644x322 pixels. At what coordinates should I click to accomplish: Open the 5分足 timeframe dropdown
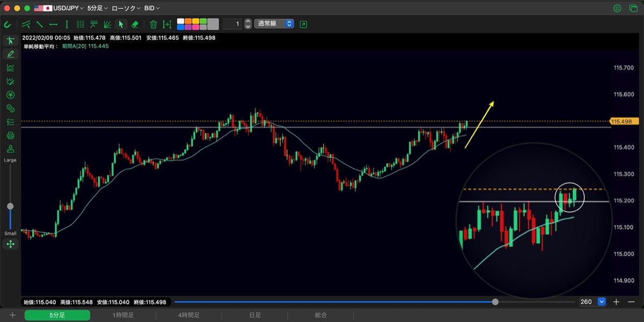click(98, 8)
